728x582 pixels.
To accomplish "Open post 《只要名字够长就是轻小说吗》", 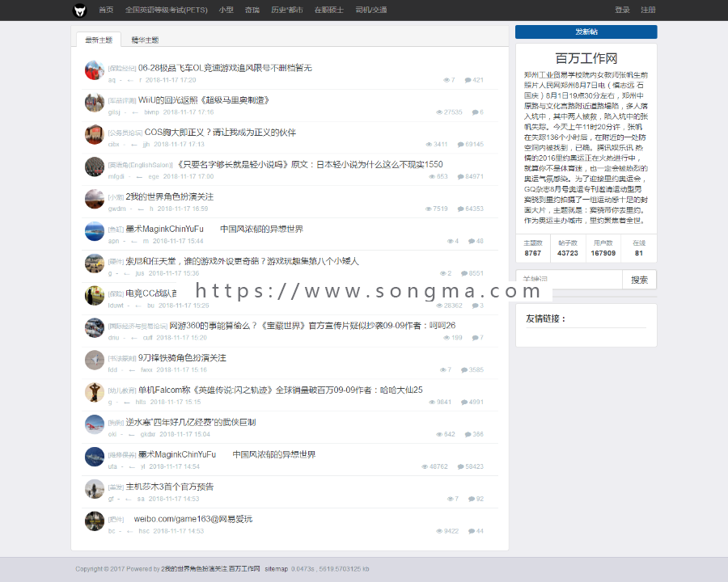I will point(309,164).
